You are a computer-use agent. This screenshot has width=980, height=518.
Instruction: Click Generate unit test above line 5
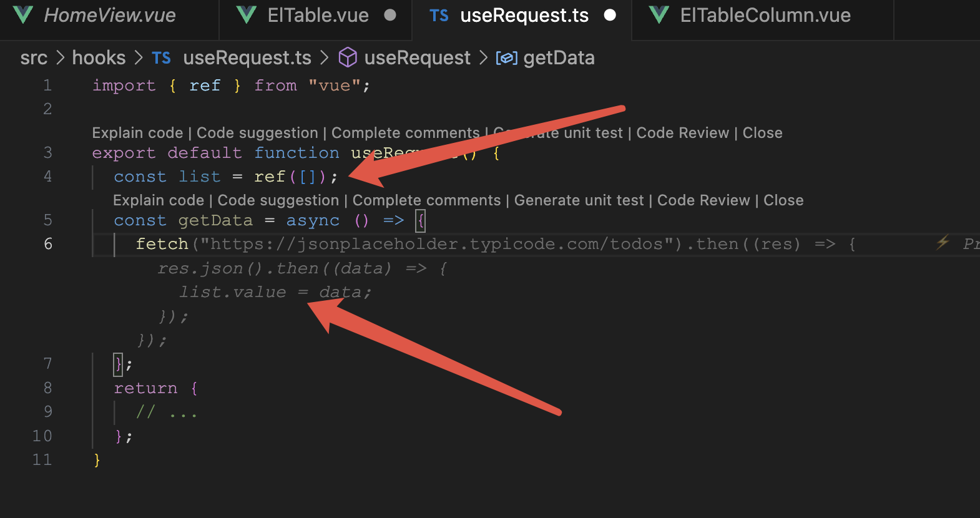[x=579, y=200]
